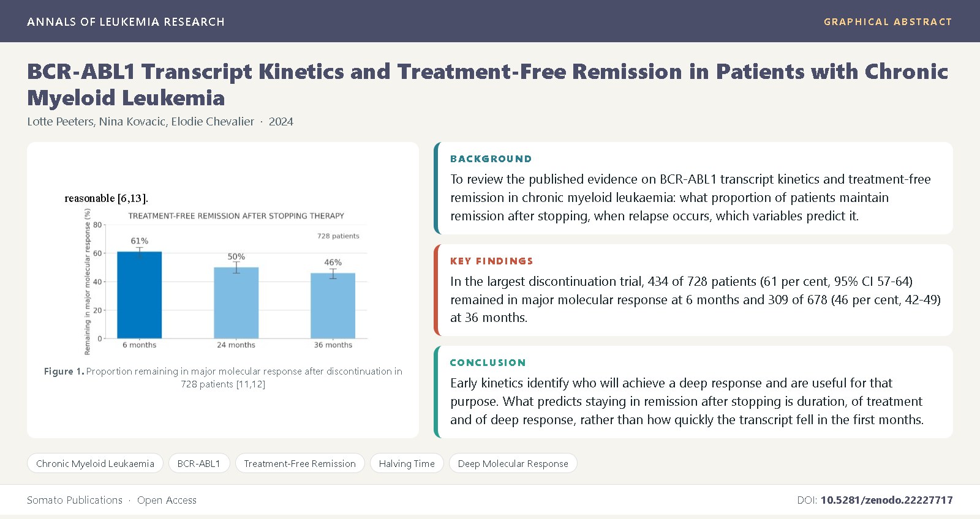Click the 6 months dark blue bar
This screenshot has height=519, width=980.
(x=140, y=295)
